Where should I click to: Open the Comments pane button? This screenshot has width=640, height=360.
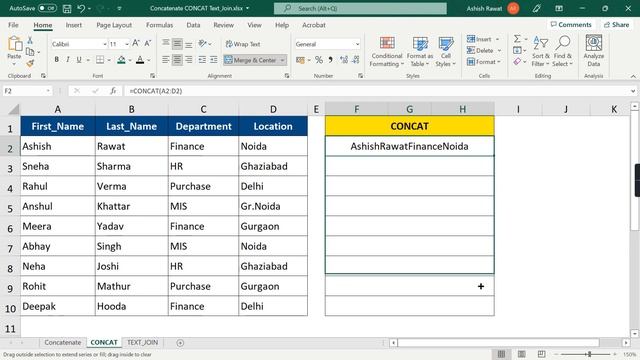(571, 24)
